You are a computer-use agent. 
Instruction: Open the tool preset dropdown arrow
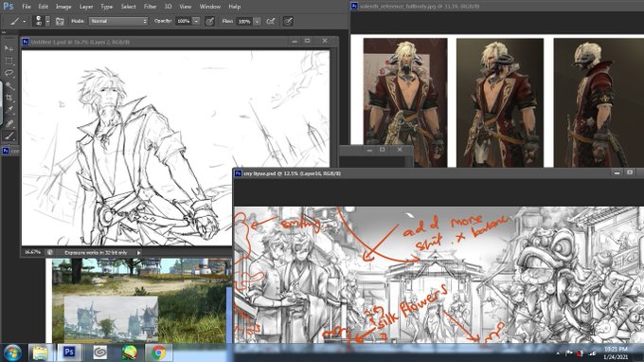25,22
